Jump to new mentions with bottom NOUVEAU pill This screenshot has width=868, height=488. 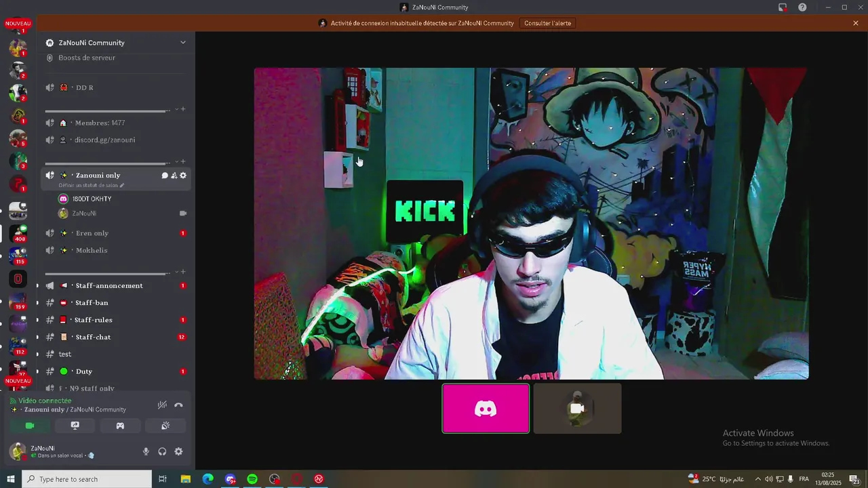(18, 381)
